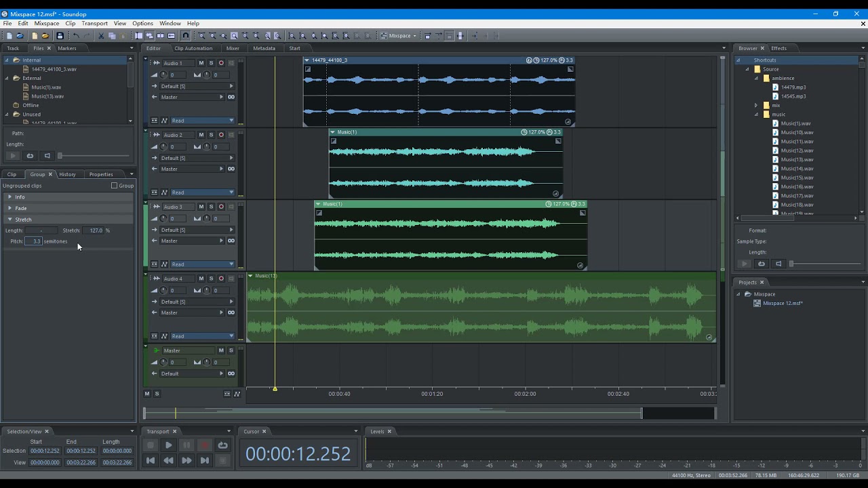Open the Mixspace menu

point(47,23)
